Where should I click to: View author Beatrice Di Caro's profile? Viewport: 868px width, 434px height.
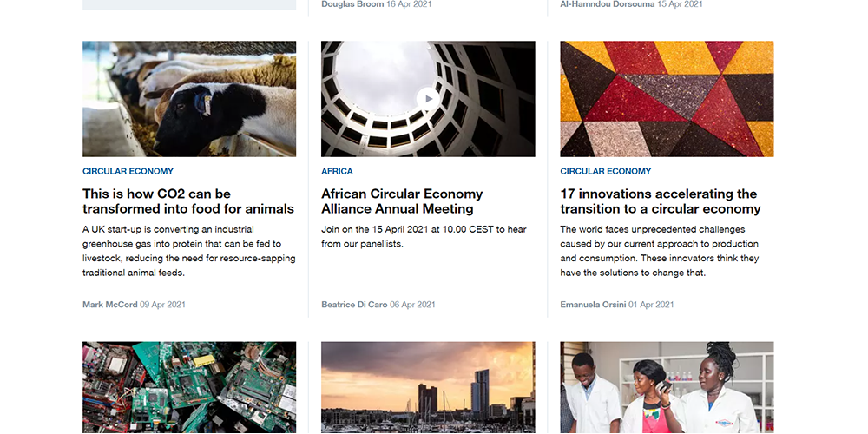(x=354, y=305)
